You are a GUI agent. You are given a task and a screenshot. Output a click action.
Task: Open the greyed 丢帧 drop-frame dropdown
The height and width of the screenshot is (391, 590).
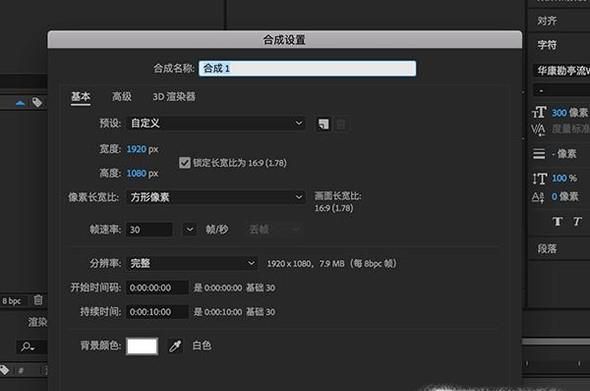coord(274,230)
